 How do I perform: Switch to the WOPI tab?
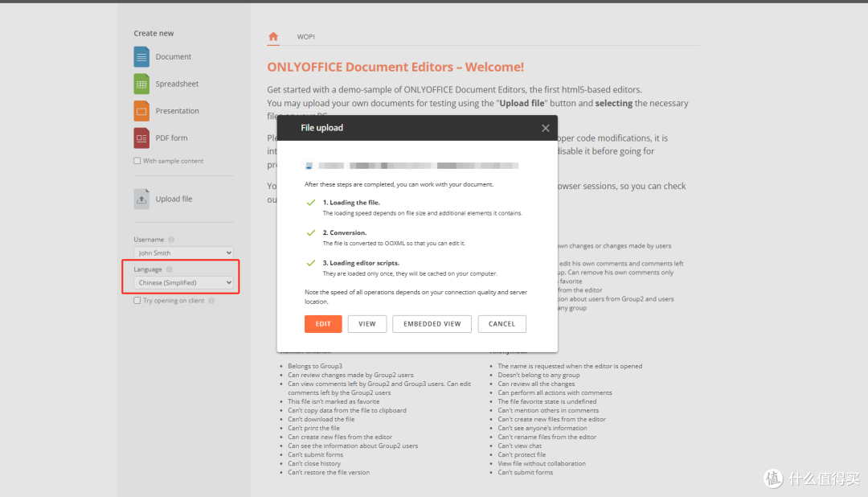(305, 37)
